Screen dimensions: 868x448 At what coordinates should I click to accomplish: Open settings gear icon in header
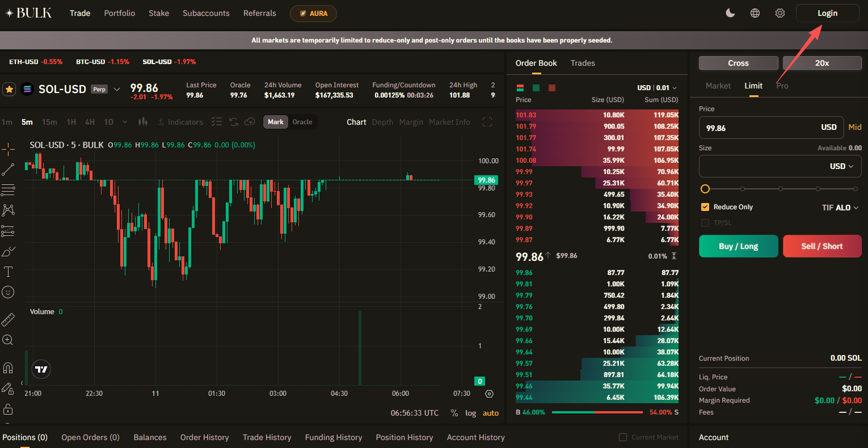coord(780,13)
